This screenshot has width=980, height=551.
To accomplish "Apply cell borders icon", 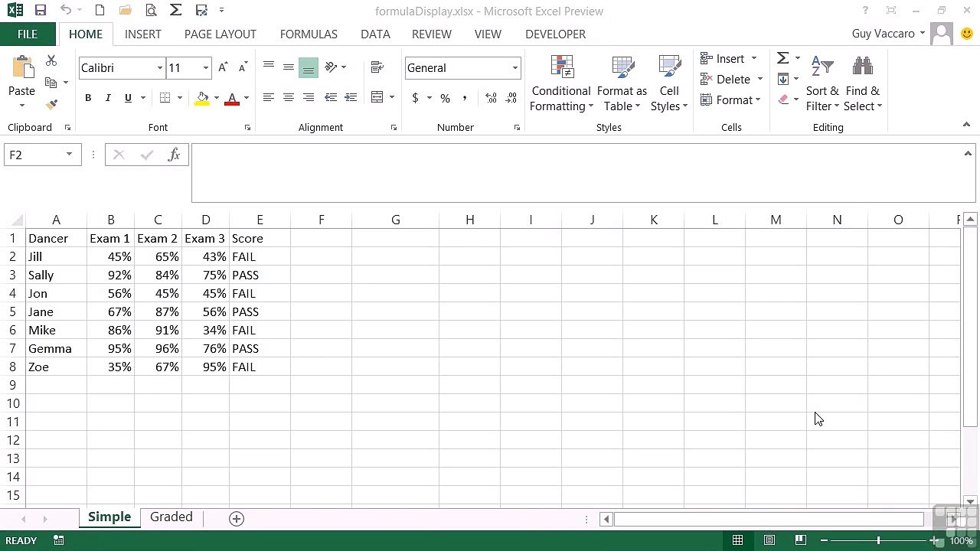I will point(165,98).
